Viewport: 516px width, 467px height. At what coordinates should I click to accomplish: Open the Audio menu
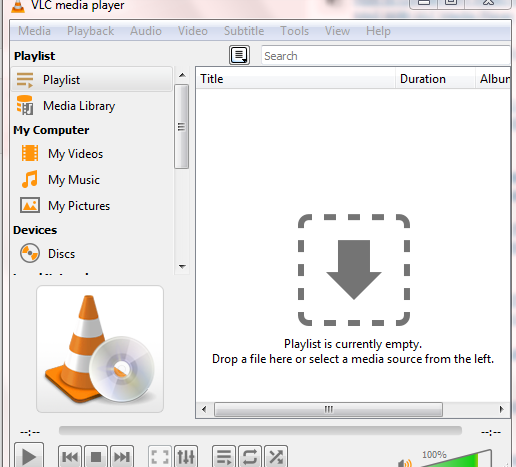pos(146,31)
